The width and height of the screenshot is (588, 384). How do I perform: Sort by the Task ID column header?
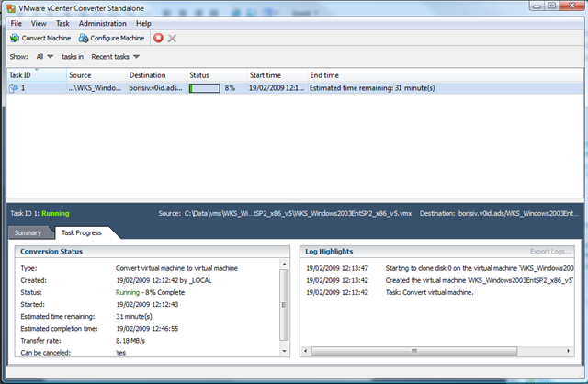pyautogui.click(x=20, y=74)
